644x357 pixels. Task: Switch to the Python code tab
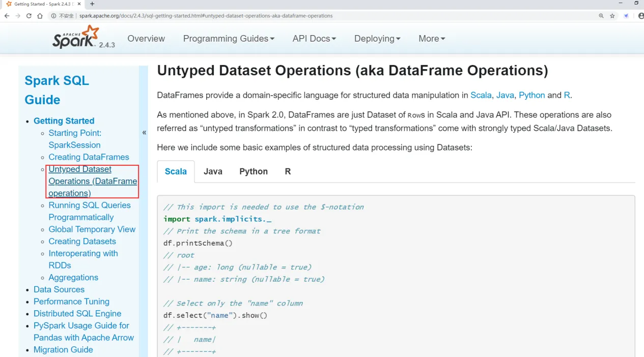click(254, 171)
